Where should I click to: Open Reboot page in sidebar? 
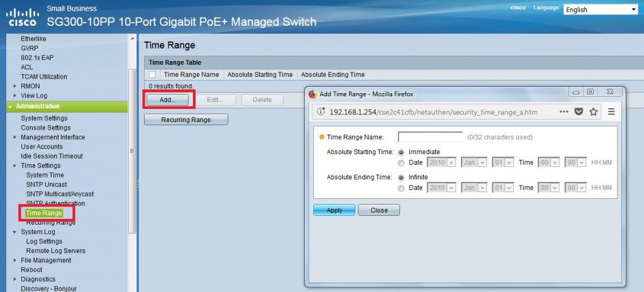click(x=31, y=270)
